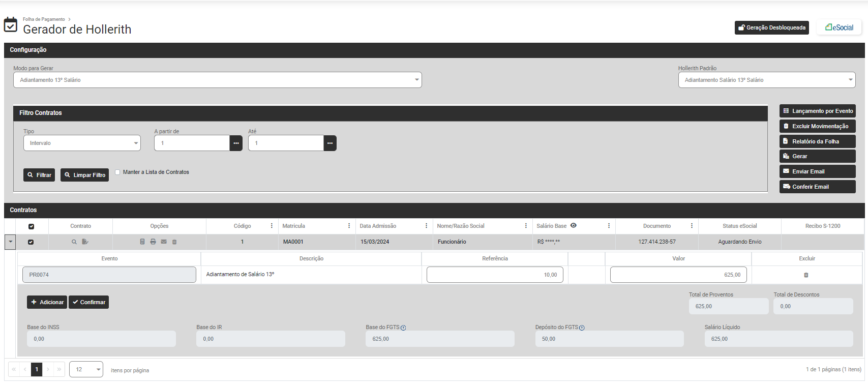Click the Confirmar button
This screenshot has width=868, height=384.
(88, 302)
